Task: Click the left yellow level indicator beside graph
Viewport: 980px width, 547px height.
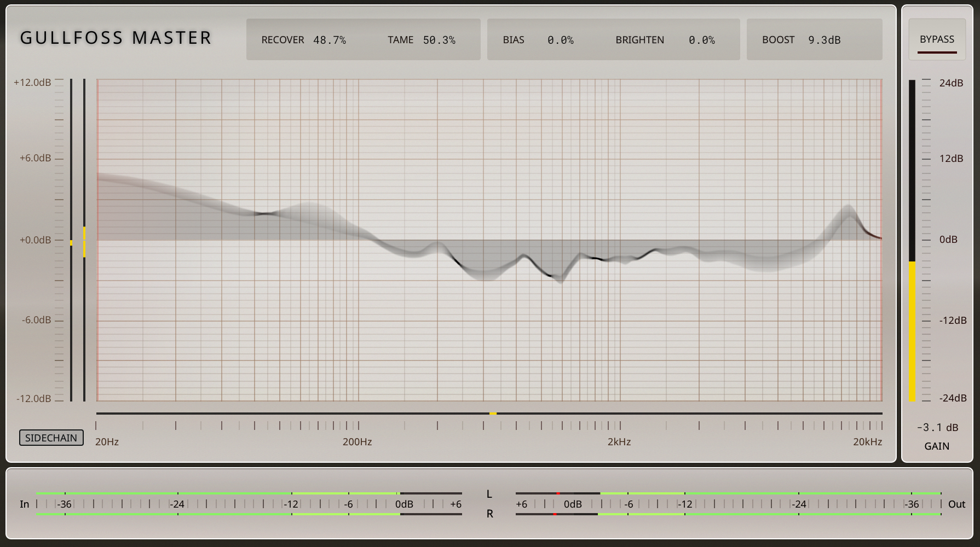Action: point(71,243)
